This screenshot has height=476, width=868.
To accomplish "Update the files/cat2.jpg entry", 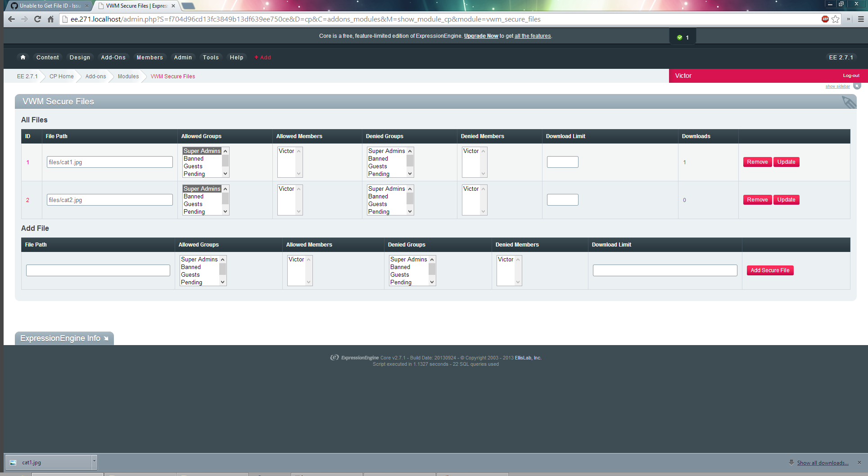I will coord(786,200).
